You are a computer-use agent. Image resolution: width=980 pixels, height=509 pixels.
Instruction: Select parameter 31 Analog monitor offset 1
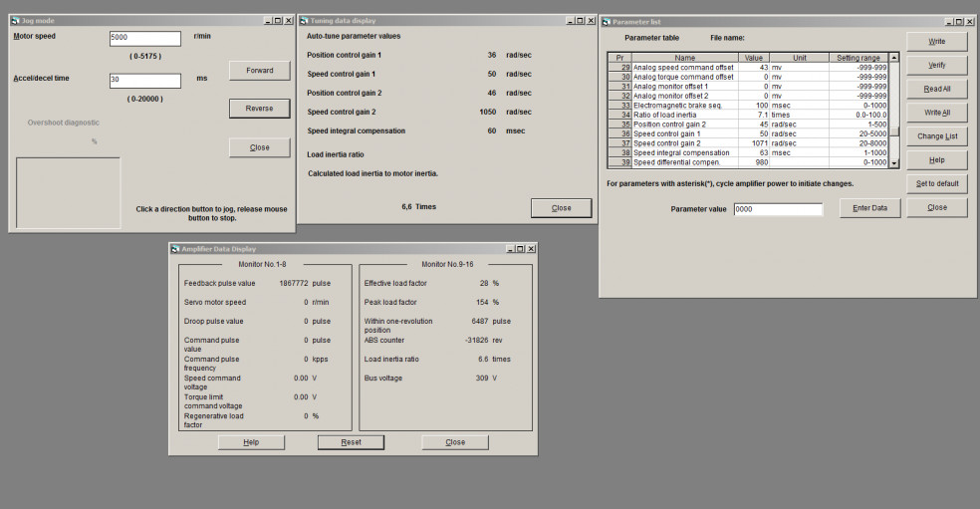[x=748, y=87]
